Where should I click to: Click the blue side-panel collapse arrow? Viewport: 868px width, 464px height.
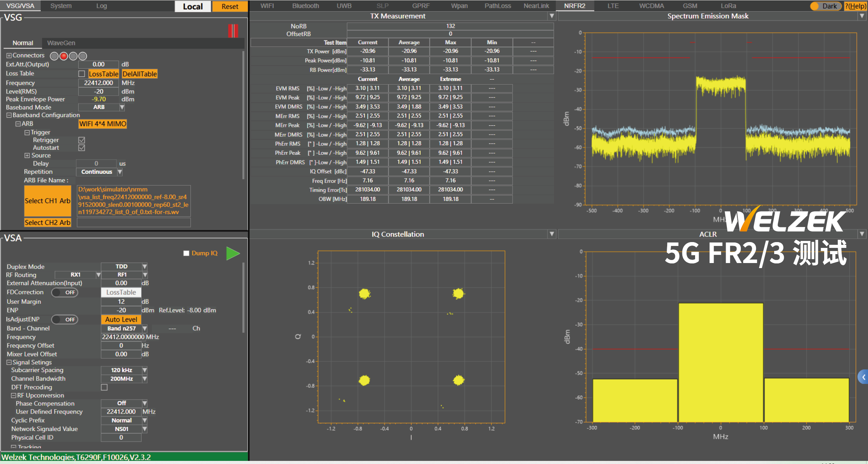[x=863, y=377]
